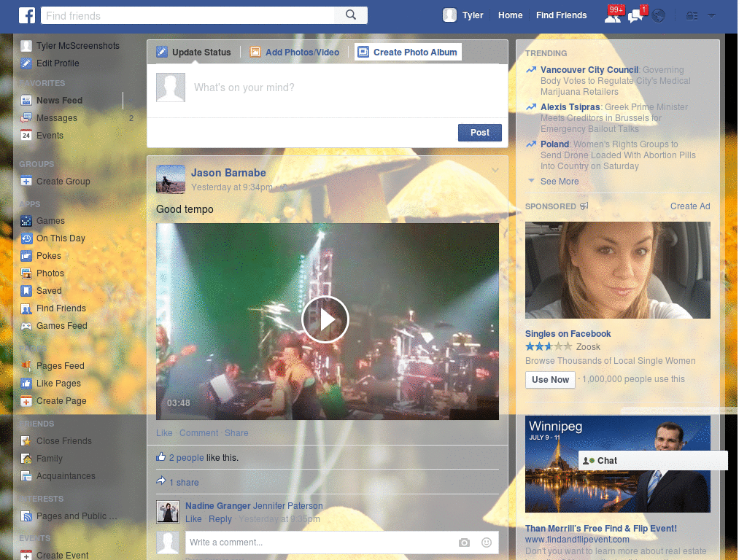Click Use Now on the Zoosk ad
This screenshot has width=747, height=560.
(x=549, y=379)
